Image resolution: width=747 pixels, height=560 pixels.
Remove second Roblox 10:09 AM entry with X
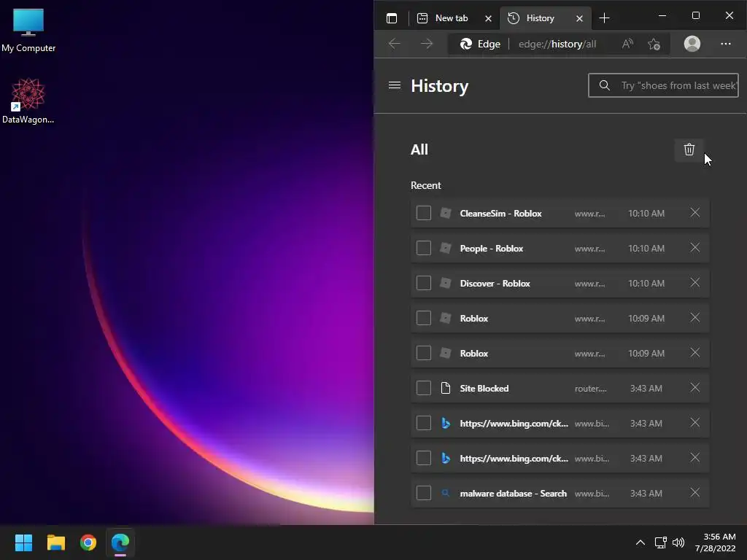(695, 352)
